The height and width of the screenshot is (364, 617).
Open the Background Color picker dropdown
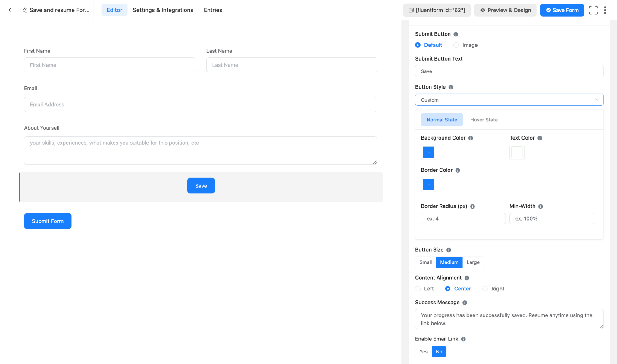(428, 152)
